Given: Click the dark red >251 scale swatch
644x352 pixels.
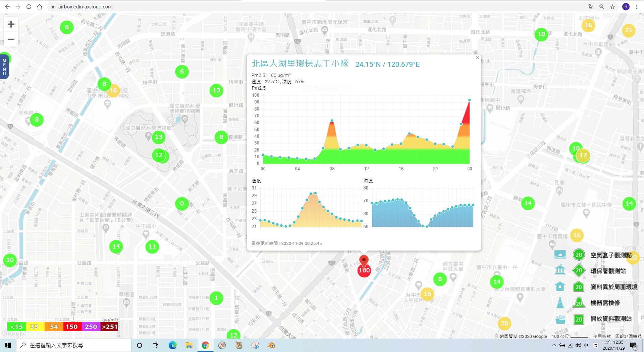Looking at the screenshot, I should click(109, 326).
